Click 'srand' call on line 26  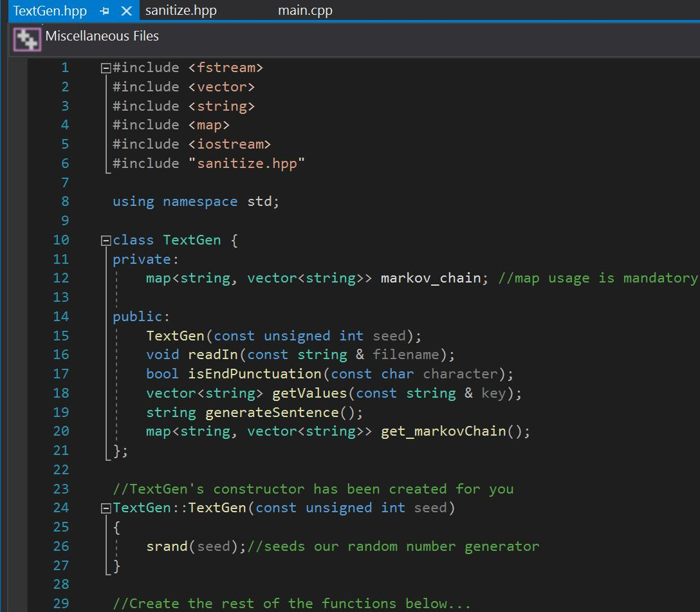tap(167, 546)
